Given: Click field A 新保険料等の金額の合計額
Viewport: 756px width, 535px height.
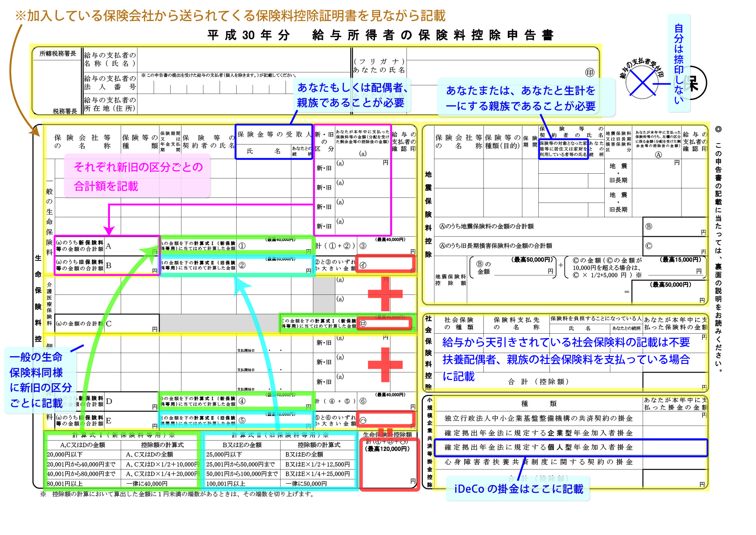Looking at the screenshot, I should (x=132, y=246).
